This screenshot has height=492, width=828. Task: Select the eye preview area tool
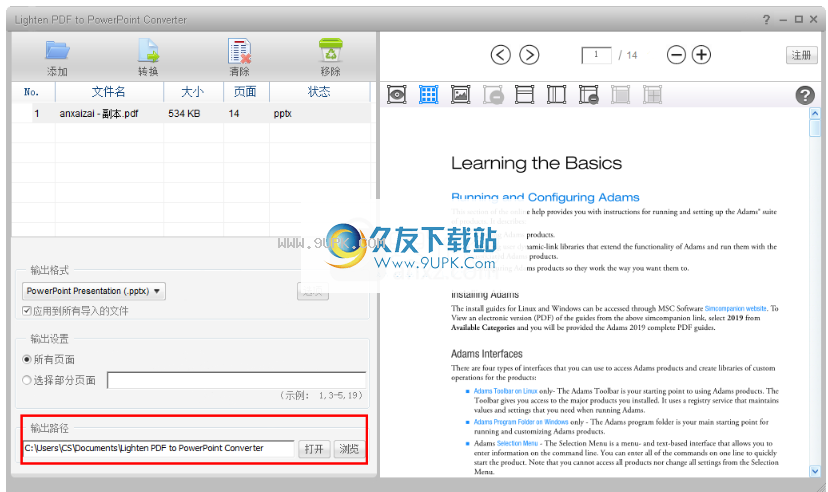[x=397, y=95]
